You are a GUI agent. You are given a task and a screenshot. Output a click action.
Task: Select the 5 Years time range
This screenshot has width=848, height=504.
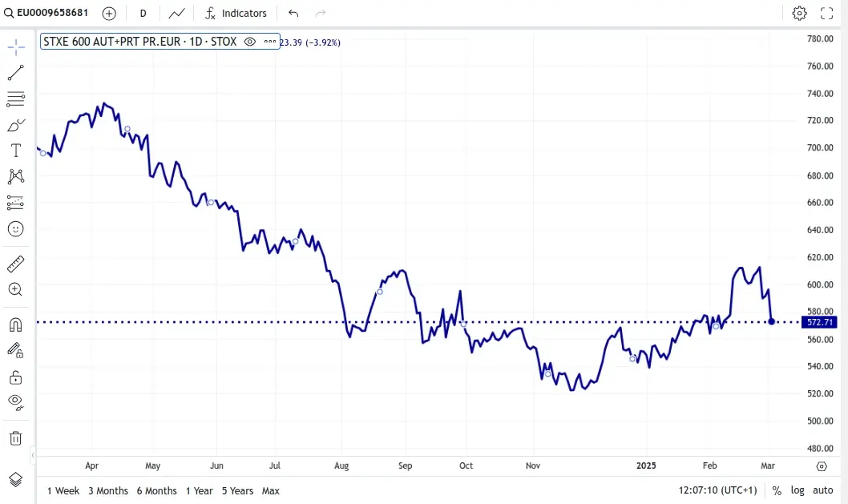pyautogui.click(x=237, y=490)
